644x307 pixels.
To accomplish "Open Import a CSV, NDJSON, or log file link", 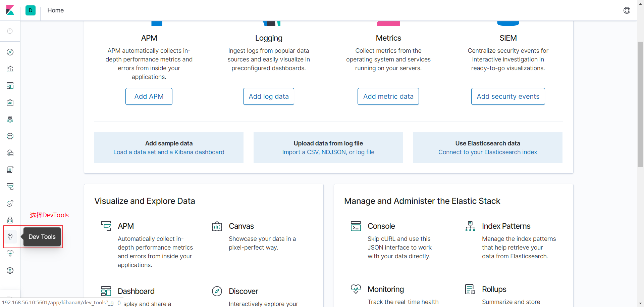I will pos(328,152).
